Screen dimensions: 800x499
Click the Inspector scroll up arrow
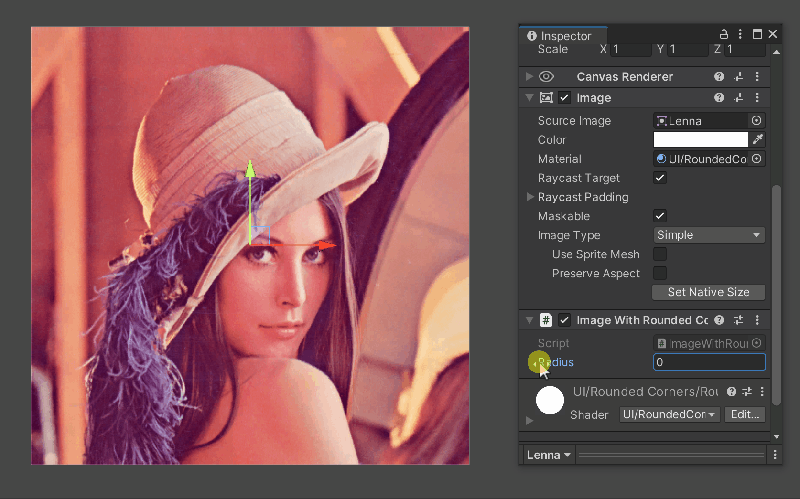[x=776, y=52]
